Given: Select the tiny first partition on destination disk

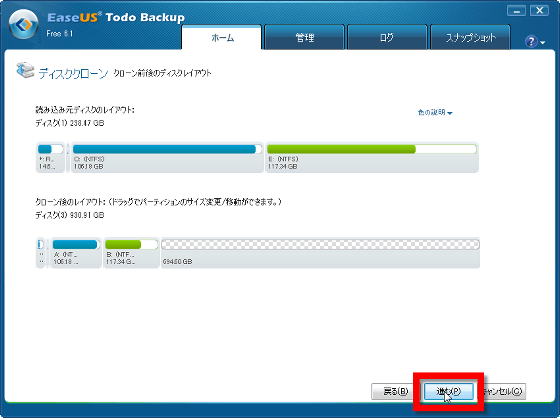Looking at the screenshot, I should 41,253.
